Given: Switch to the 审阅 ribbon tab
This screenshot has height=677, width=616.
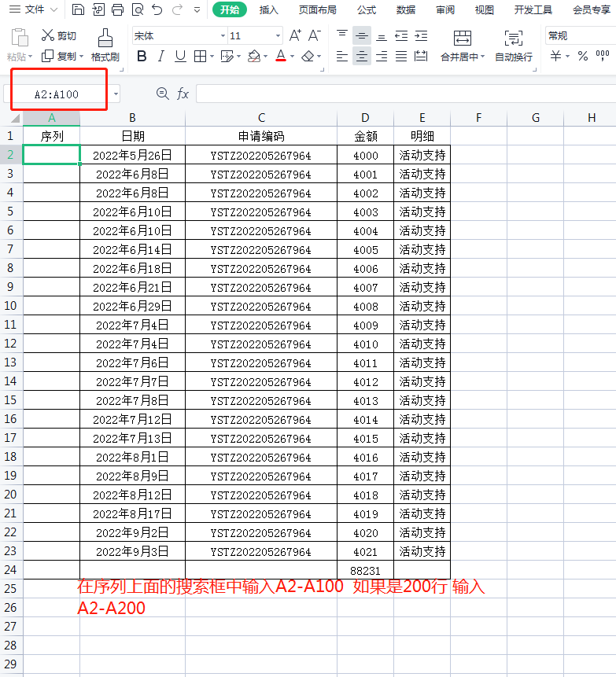Looking at the screenshot, I should pos(445,10).
